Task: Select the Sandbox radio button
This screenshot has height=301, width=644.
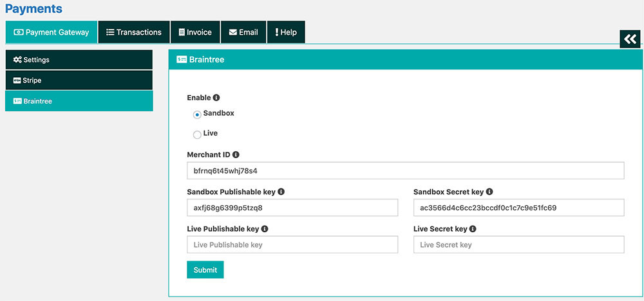Action: coord(197,115)
